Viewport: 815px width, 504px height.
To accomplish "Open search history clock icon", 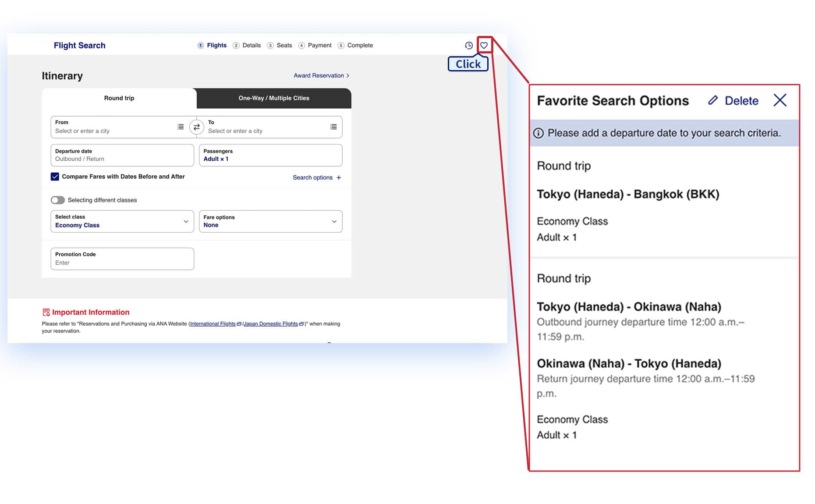I will point(468,46).
